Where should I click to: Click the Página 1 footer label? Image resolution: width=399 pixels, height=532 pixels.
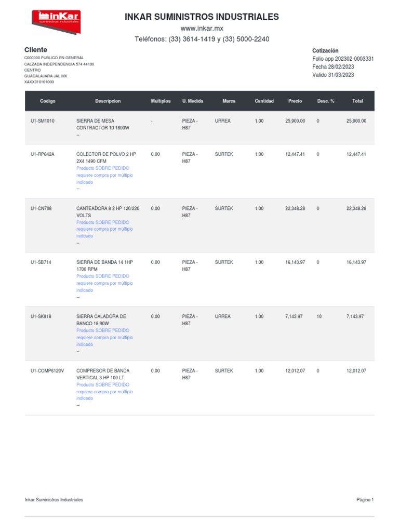[x=365, y=500]
